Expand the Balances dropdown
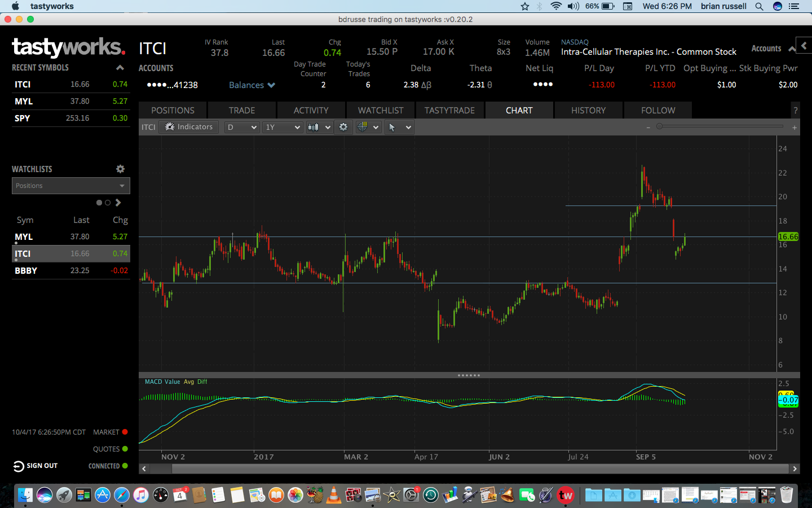Screen dimensions: 812x508 tap(252, 85)
